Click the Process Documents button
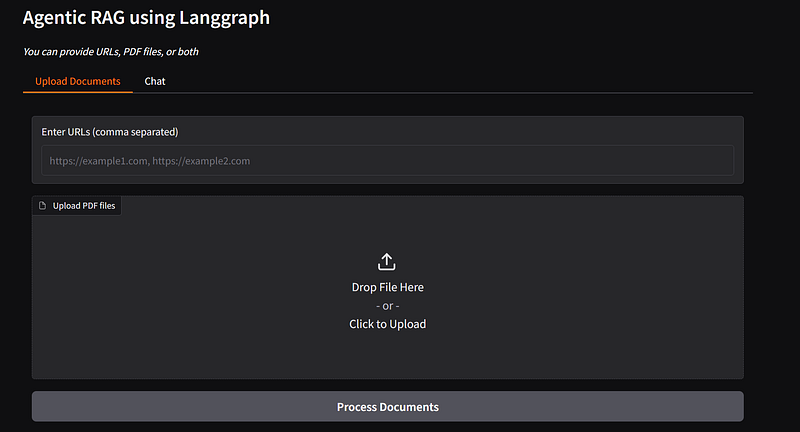800x432 pixels. 388,406
